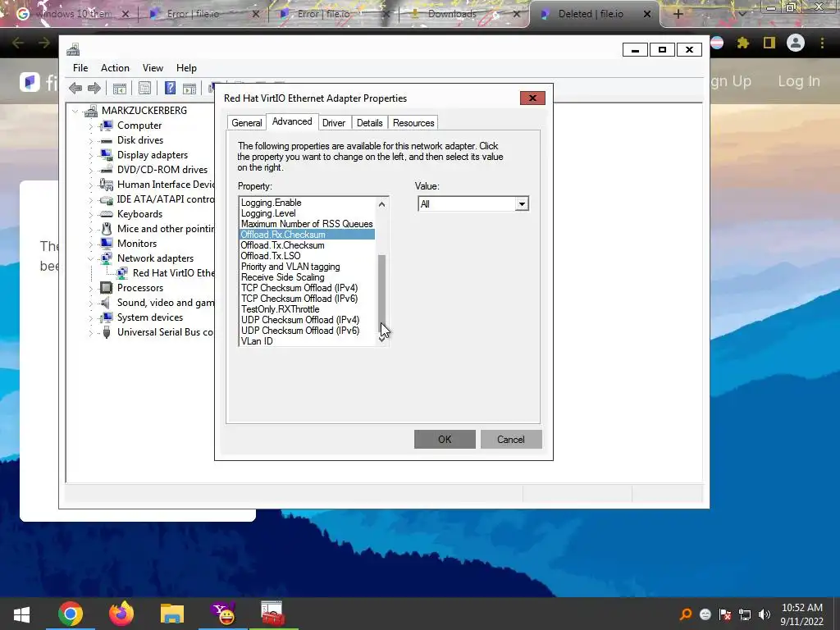Viewport: 840px width, 630px height.
Task: Select Monitors in the device tree
Action: 137,244
